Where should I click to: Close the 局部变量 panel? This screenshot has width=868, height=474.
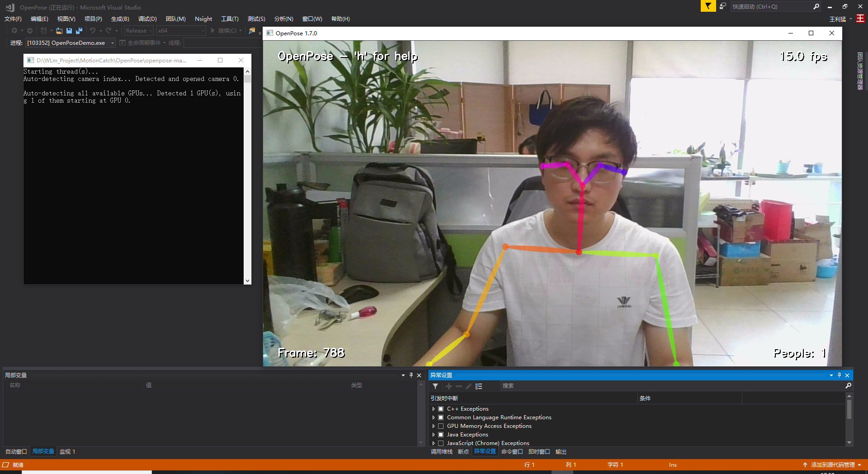point(419,375)
